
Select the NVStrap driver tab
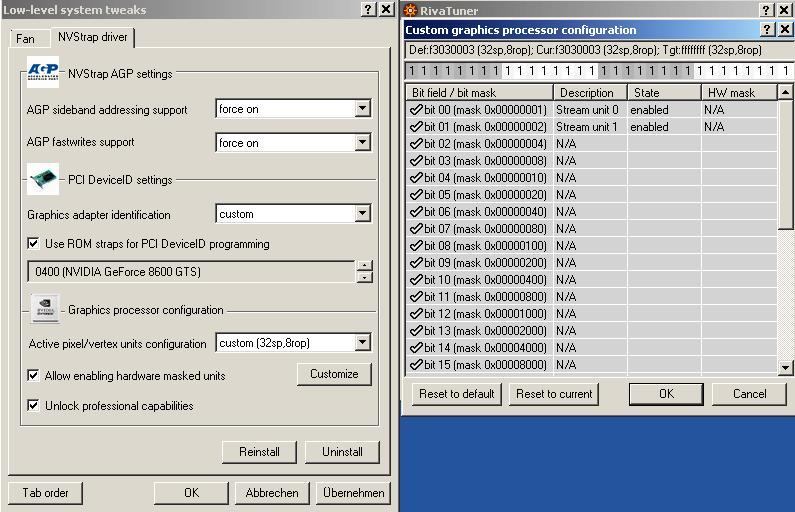pos(92,37)
